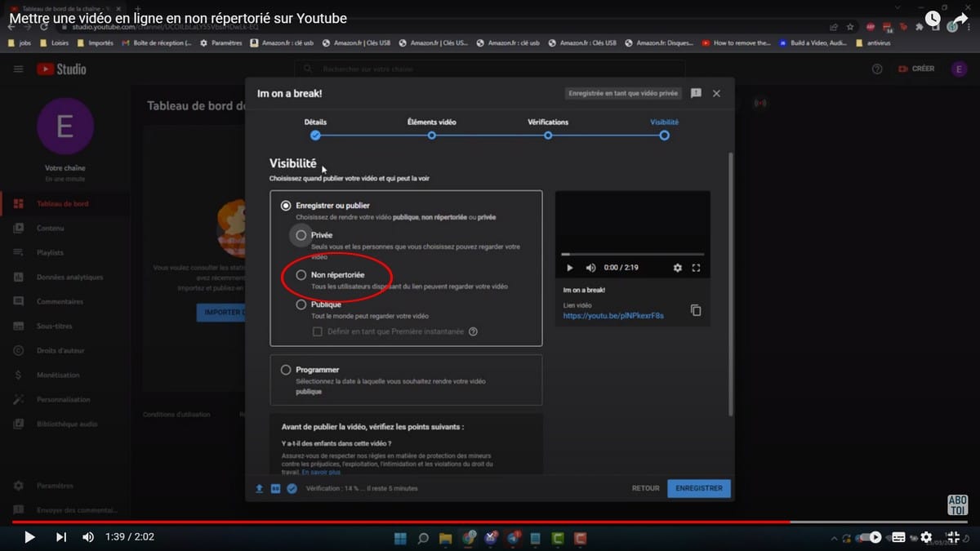Open the help question mark icon
The image size is (980, 551).
(877, 69)
